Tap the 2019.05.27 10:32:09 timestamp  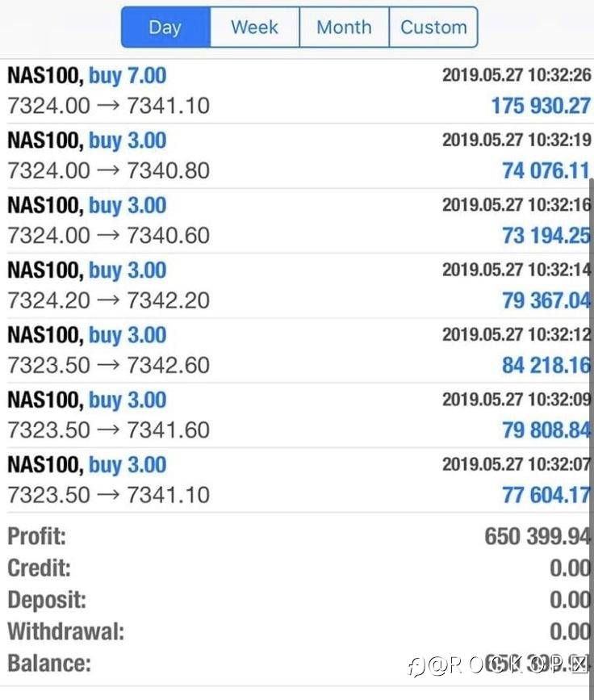(517, 400)
